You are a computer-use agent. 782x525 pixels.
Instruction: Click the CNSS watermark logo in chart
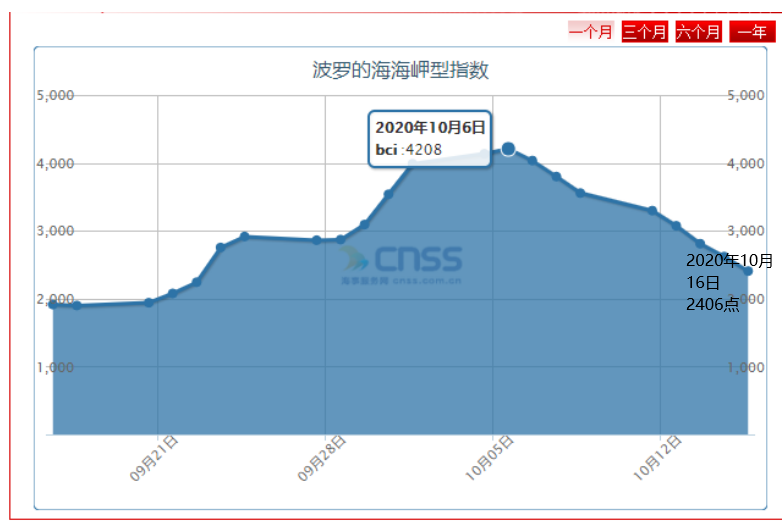[401, 263]
